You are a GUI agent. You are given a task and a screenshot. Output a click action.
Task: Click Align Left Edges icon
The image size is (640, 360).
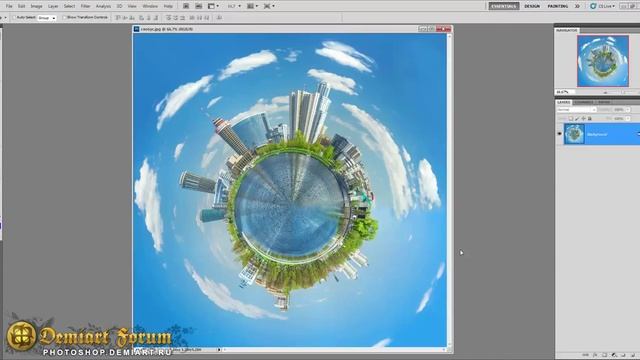[x=141, y=18]
